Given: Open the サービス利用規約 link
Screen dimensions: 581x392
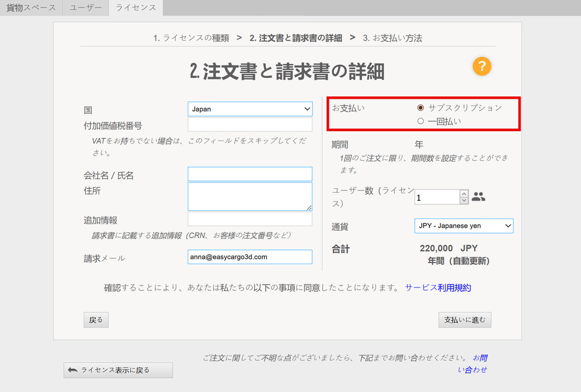Looking at the screenshot, I should (438, 287).
